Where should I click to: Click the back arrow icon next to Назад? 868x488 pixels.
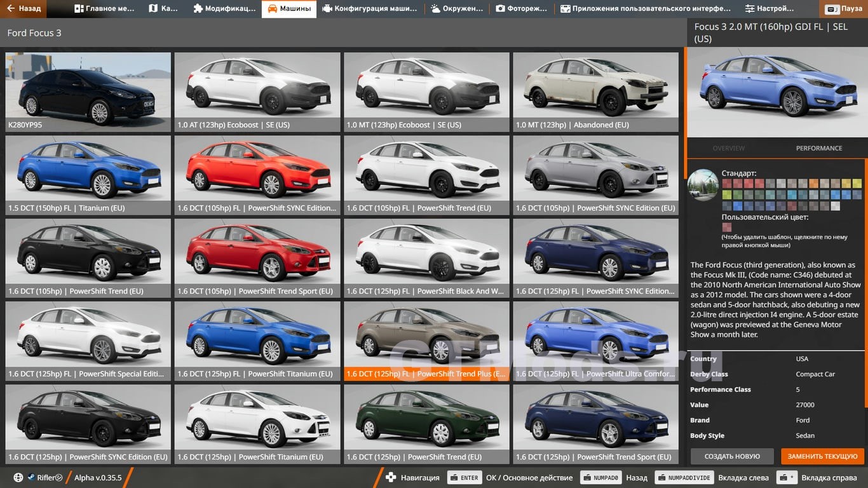tap(10, 9)
